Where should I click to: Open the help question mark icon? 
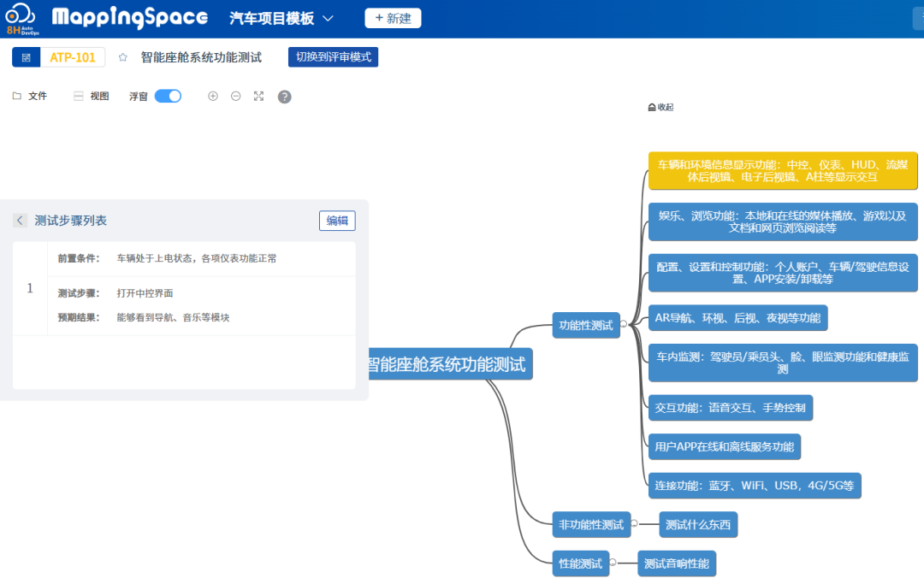tap(285, 97)
